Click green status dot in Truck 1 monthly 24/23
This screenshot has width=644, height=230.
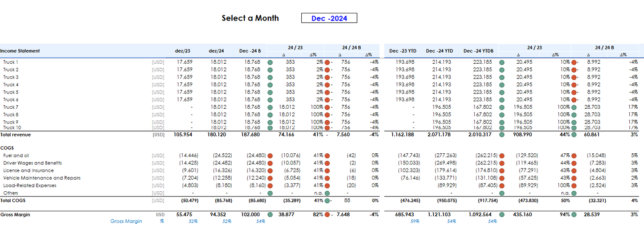point(270,62)
